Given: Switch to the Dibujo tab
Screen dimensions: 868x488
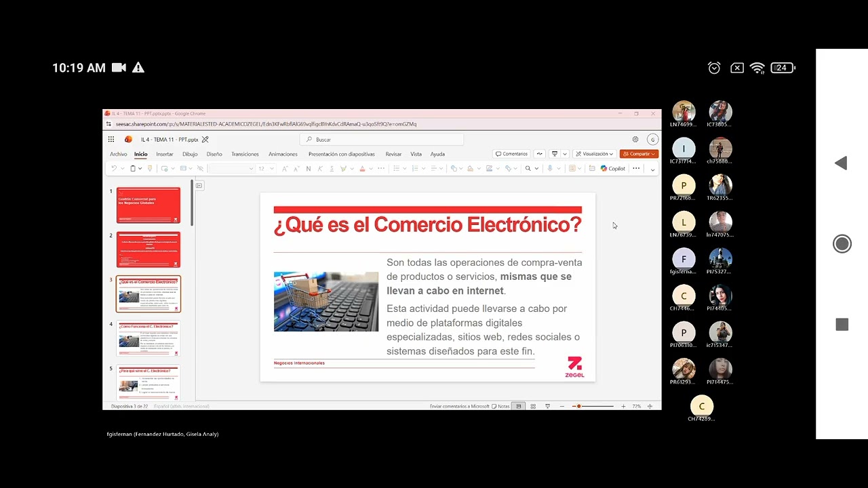Looking at the screenshot, I should pyautogui.click(x=190, y=154).
